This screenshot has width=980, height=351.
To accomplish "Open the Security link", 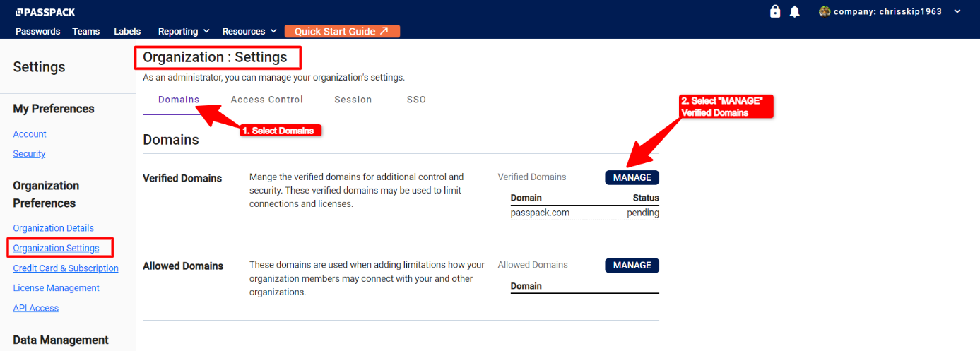I will click(29, 154).
